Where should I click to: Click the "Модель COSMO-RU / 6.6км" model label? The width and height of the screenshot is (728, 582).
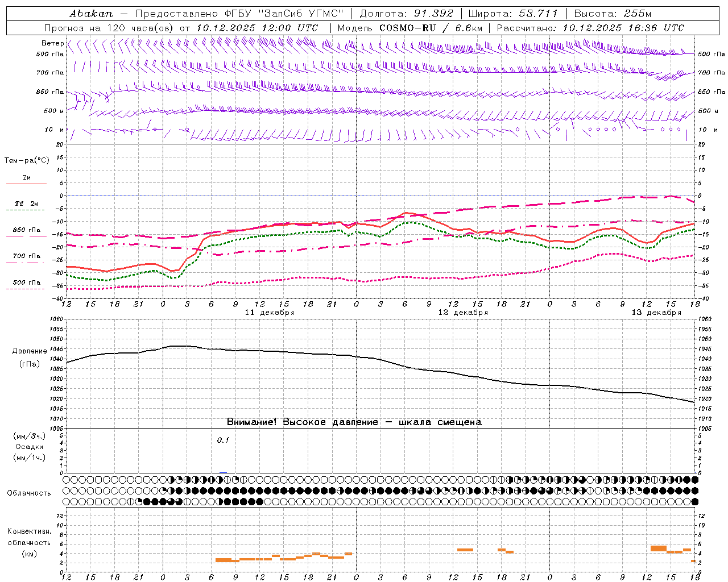point(410,28)
